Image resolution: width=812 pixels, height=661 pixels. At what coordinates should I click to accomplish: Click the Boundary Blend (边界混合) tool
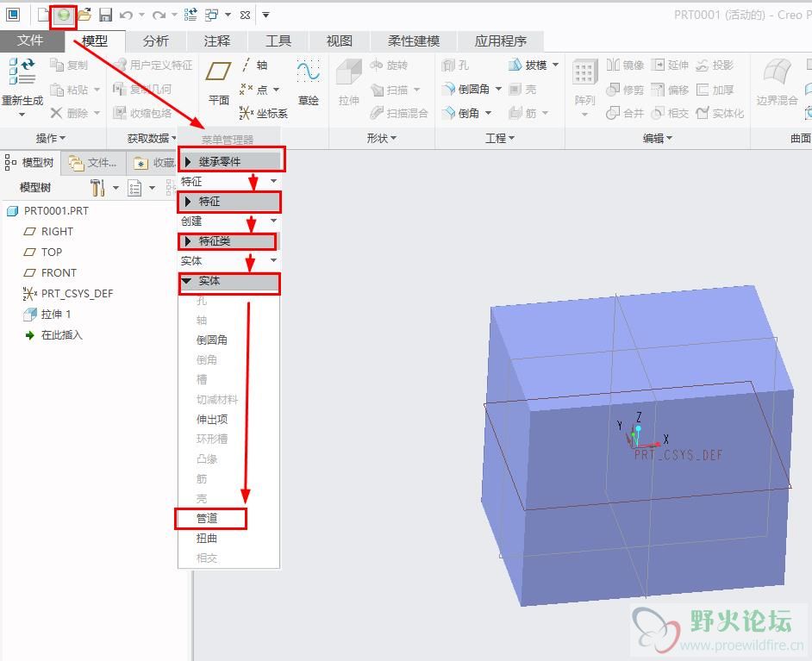777,82
